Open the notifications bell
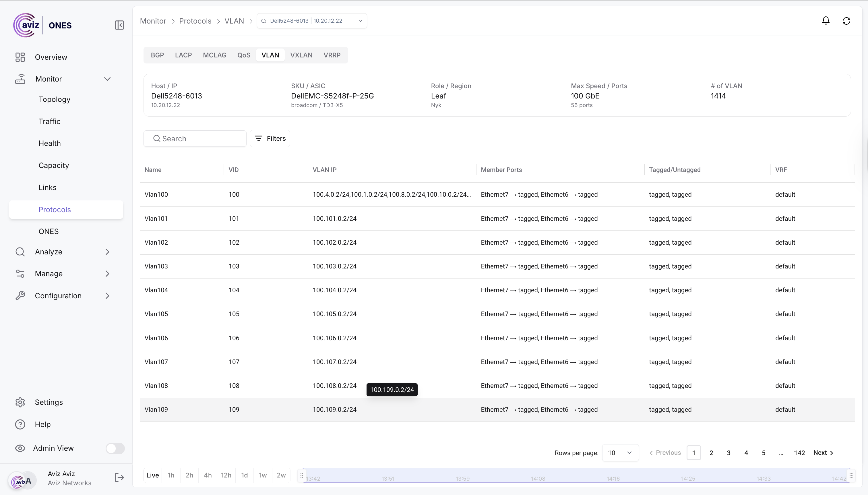The height and width of the screenshot is (495, 868). pos(826,21)
